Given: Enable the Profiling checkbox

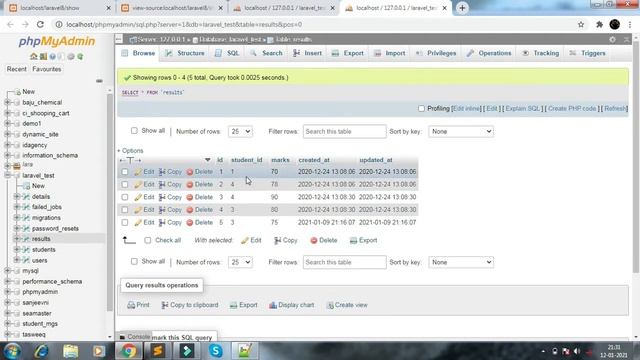Looking at the screenshot, I should coord(421,109).
